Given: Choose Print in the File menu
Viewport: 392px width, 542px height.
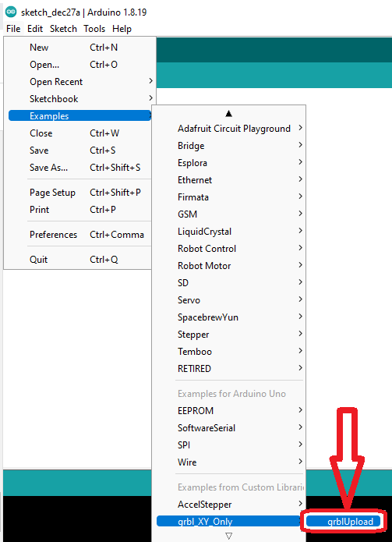Looking at the screenshot, I should coord(79,210).
